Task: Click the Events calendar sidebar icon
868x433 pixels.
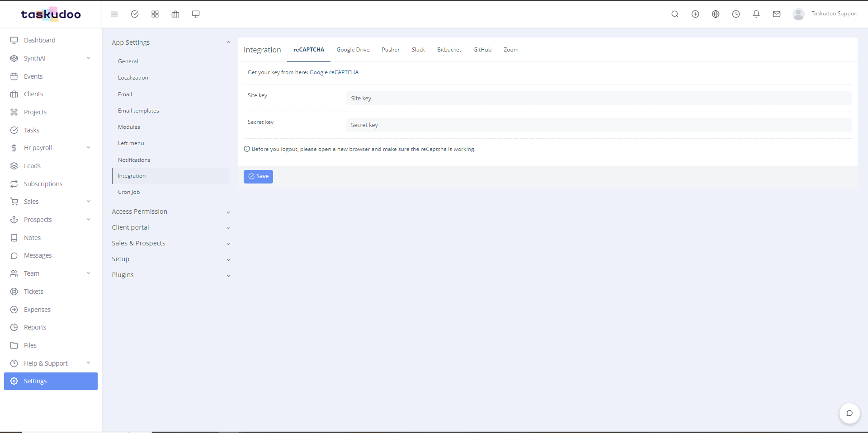Action: point(14,76)
